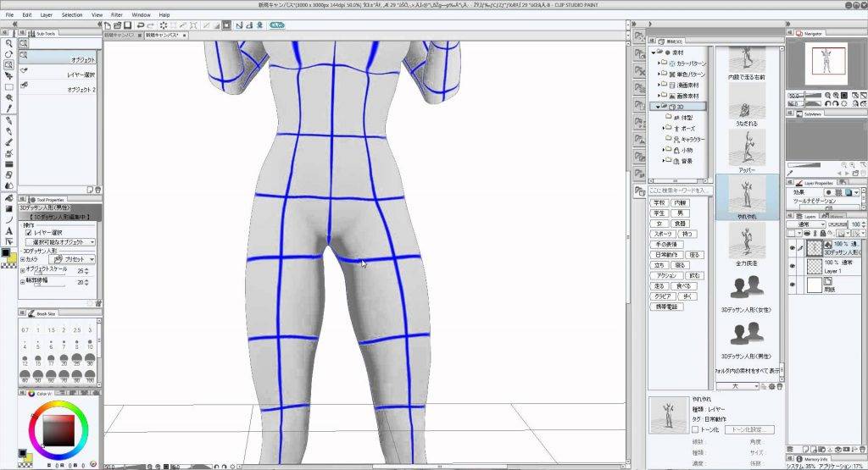Click the Undo arrow icon
Image resolution: width=868 pixels, height=470 pixels.
[141, 25]
